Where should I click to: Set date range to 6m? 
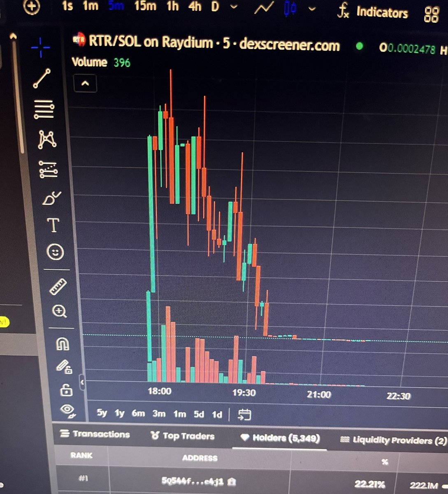[x=138, y=413]
